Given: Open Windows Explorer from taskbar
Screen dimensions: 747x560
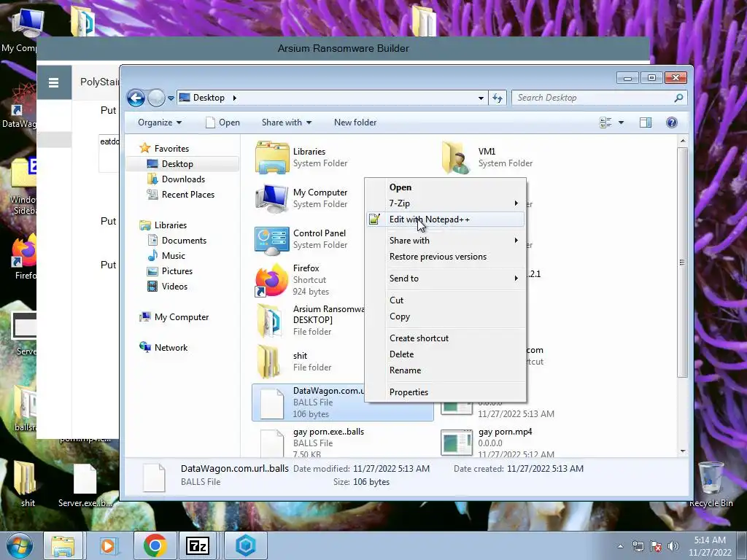Looking at the screenshot, I should 63,546.
